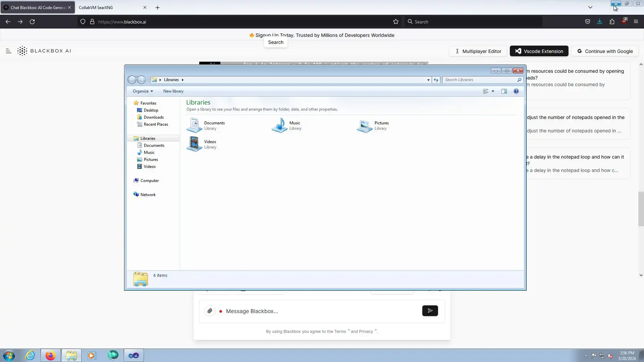Viewport: 644px width, 362px height.
Task: Expand the change view options arrow
Action: coord(493,91)
